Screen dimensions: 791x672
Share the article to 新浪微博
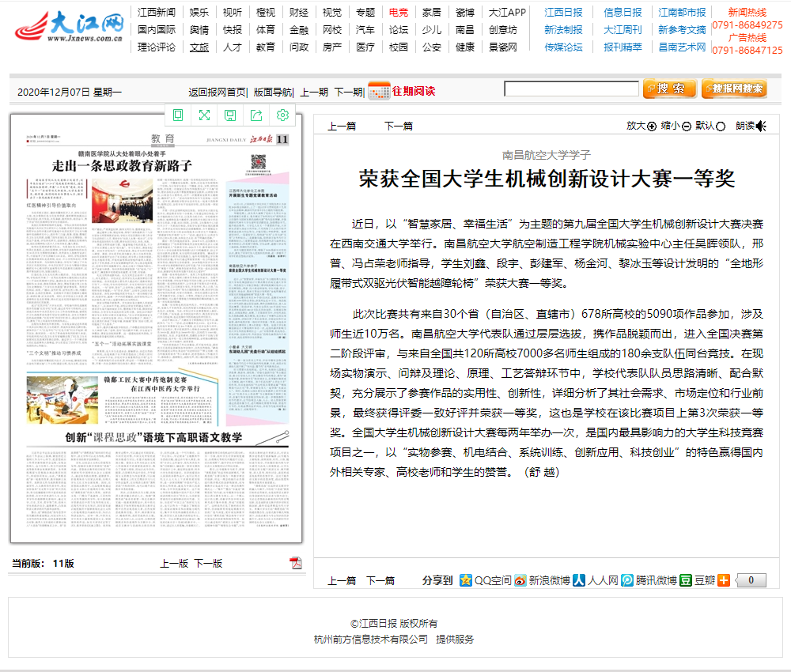pyautogui.click(x=542, y=580)
